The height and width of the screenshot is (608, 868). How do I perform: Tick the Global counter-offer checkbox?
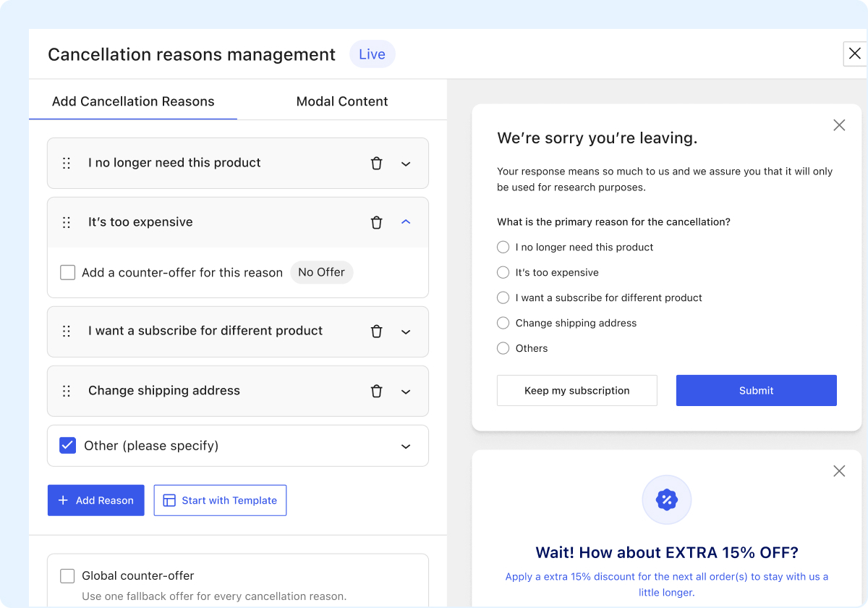click(67, 576)
